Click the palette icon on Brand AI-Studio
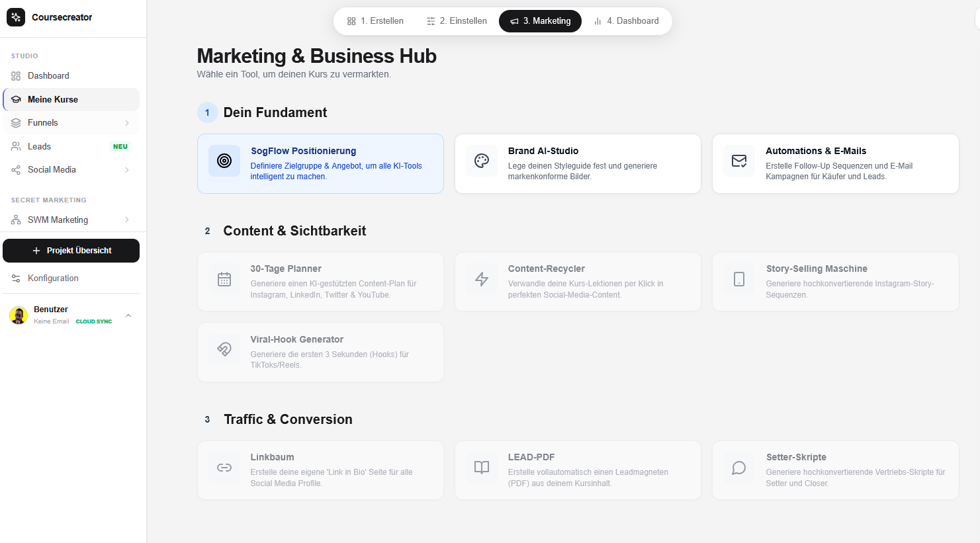The image size is (980, 543). pos(482,161)
